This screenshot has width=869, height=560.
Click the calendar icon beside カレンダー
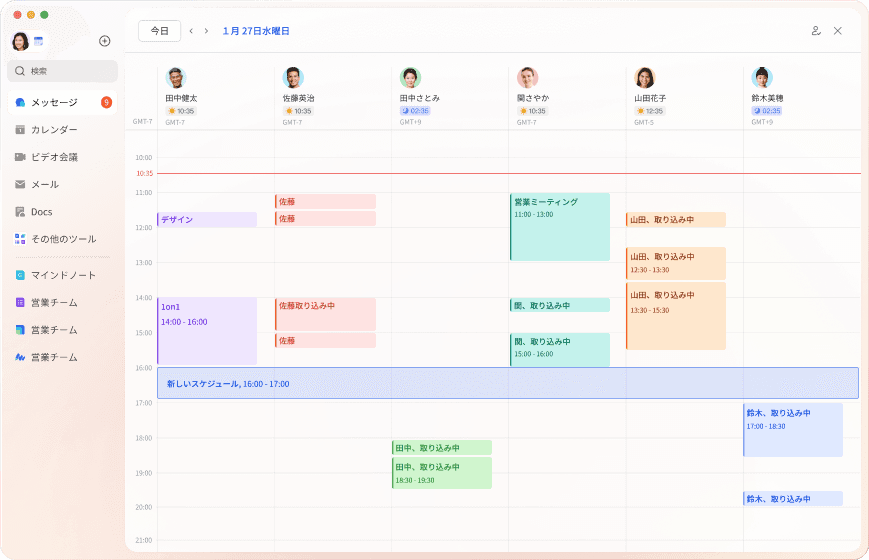pyautogui.click(x=20, y=130)
